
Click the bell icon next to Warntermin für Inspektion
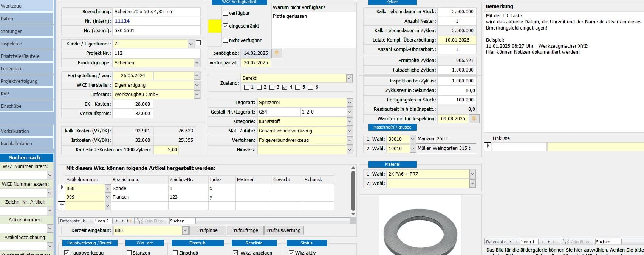coord(474,119)
